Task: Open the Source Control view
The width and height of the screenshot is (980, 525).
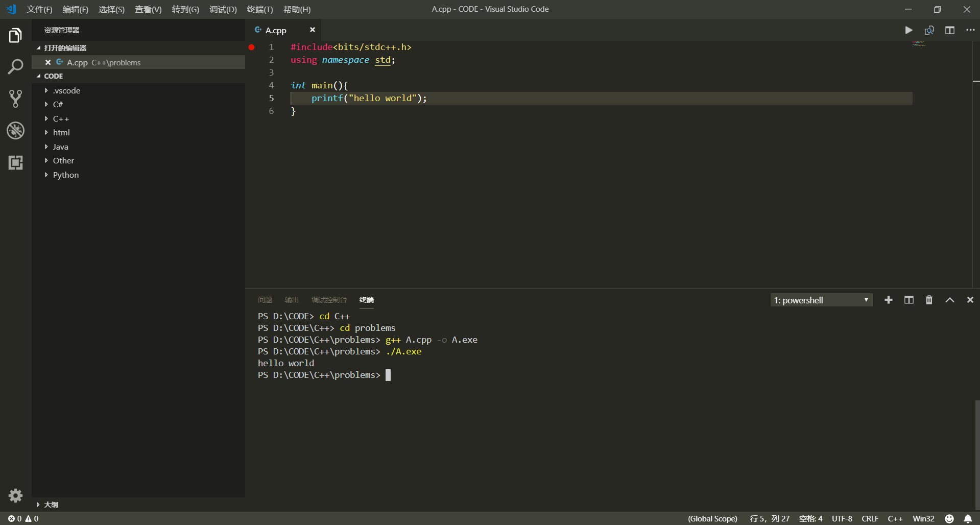Action: click(15, 99)
